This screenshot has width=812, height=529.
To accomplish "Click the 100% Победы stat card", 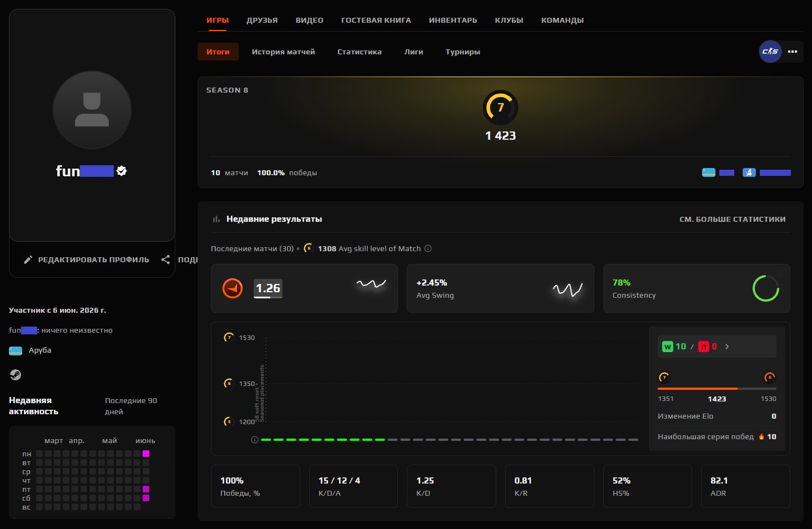I will coord(255,486).
